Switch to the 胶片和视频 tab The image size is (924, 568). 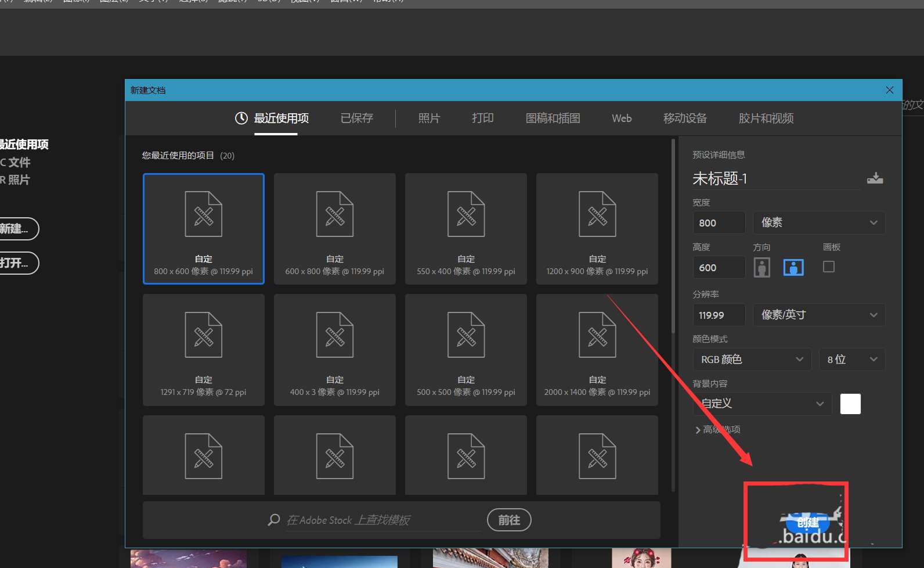(766, 118)
